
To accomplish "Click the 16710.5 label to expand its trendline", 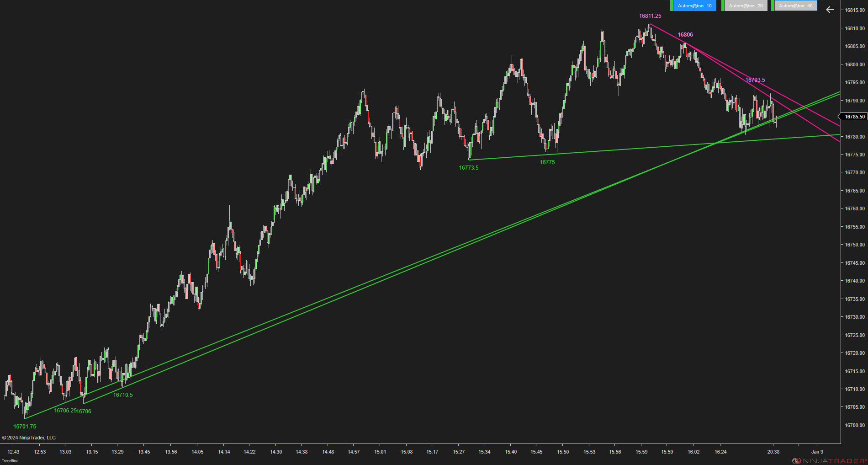I will [x=122, y=395].
